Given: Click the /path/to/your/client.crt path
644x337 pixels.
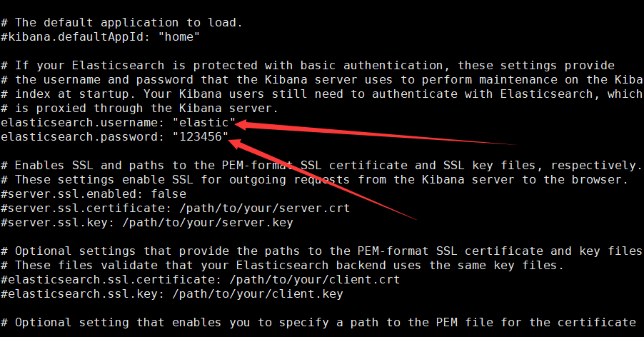Looking at the screenshot, I should (315, 280).
